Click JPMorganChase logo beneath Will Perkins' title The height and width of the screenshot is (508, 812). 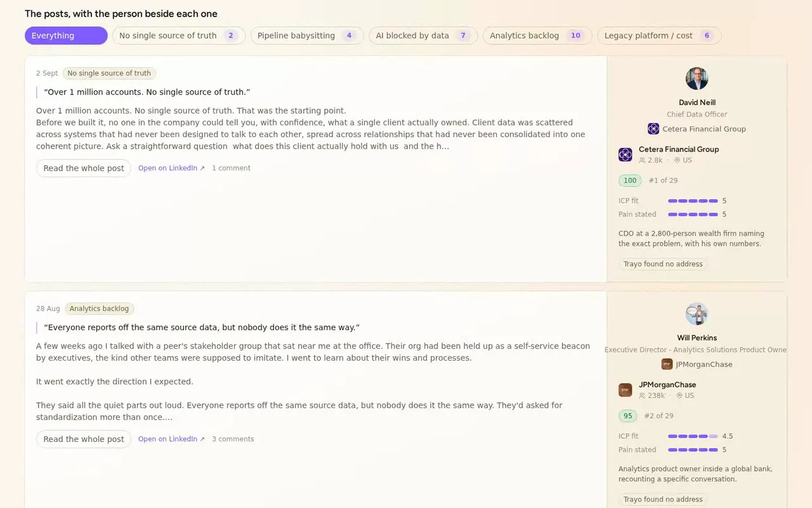[x=667, y=364]
